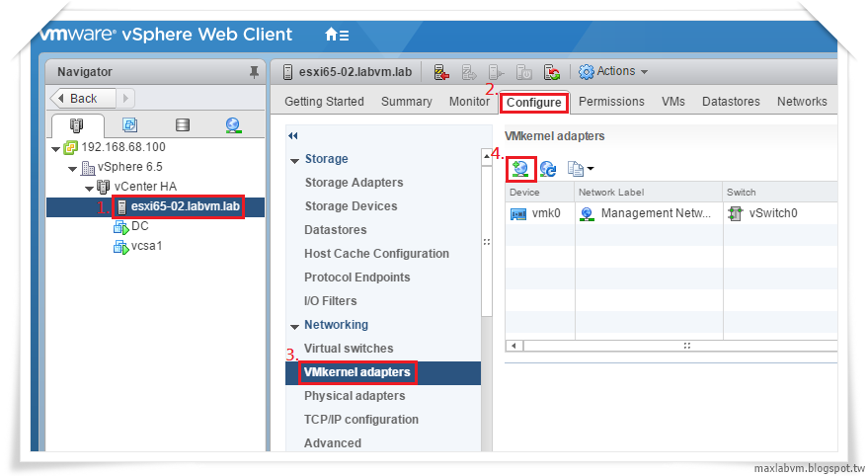Select the vcsa1 virtual machine
The height and width of the screenshot is (476, 868).
147,246
